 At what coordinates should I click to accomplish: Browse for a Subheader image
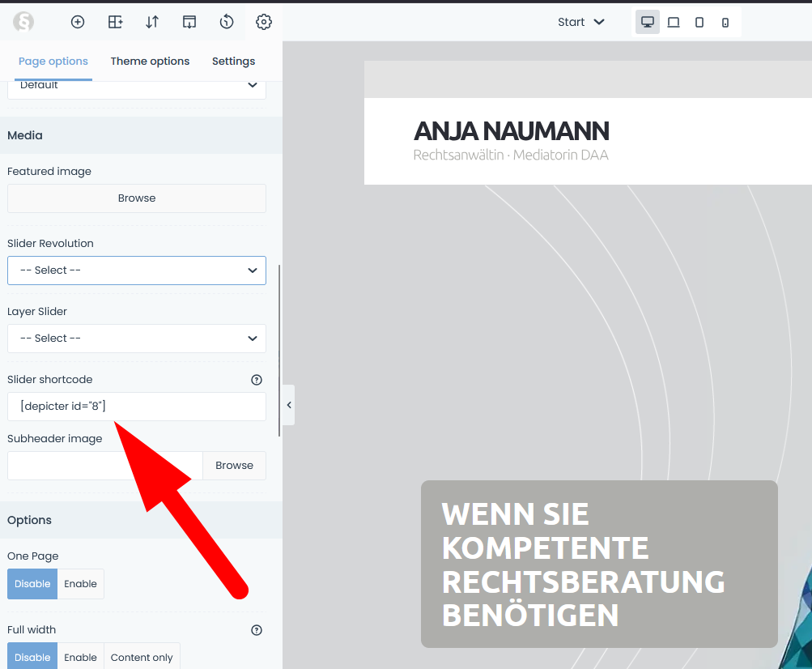[234, 466]
